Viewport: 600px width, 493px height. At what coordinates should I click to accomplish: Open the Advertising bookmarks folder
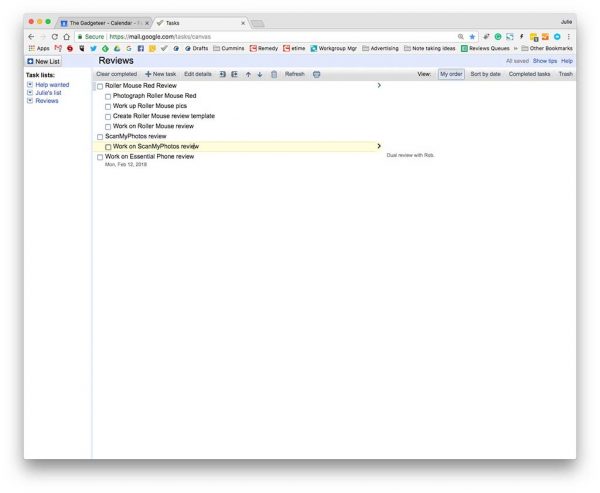coord(380,48)
